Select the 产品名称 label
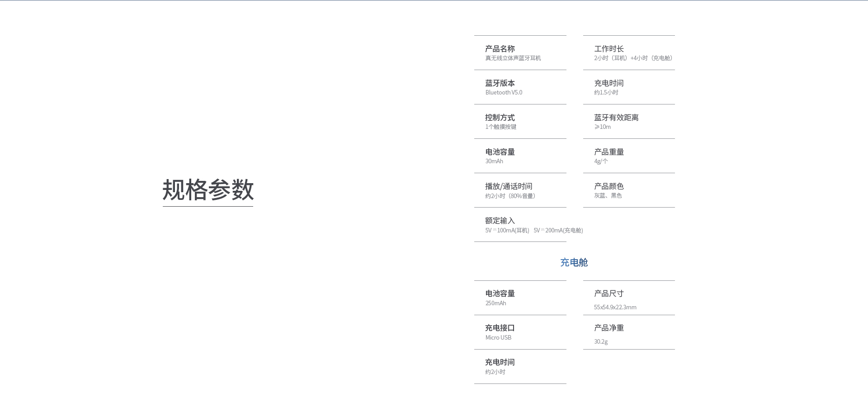The image size is (868, 407). (x=500, y=49)
